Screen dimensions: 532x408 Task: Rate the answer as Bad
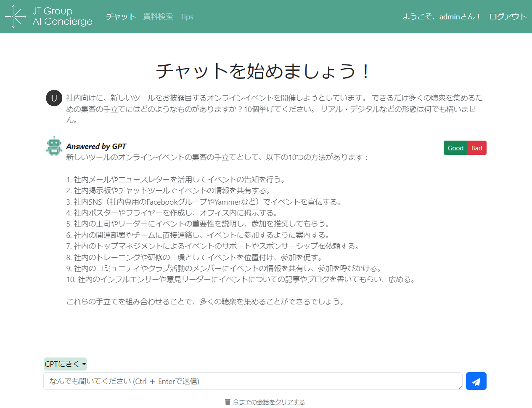[x=477, y=148]
